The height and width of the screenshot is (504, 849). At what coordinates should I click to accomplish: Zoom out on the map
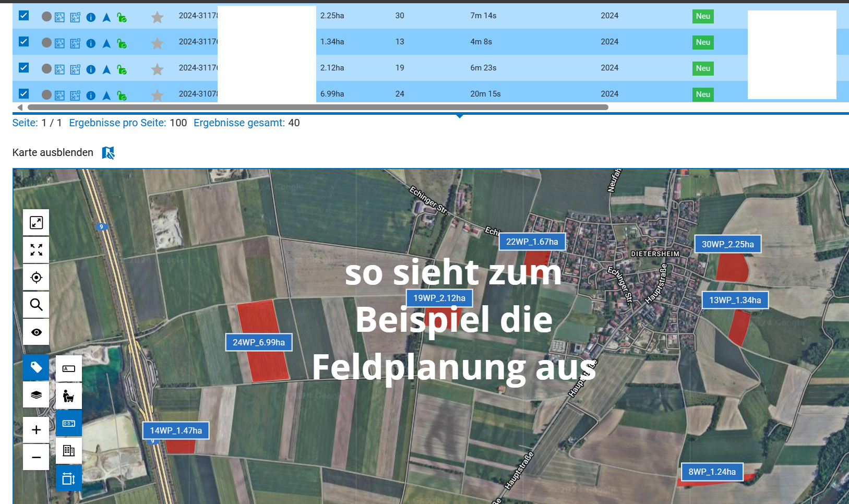[36, 458]
